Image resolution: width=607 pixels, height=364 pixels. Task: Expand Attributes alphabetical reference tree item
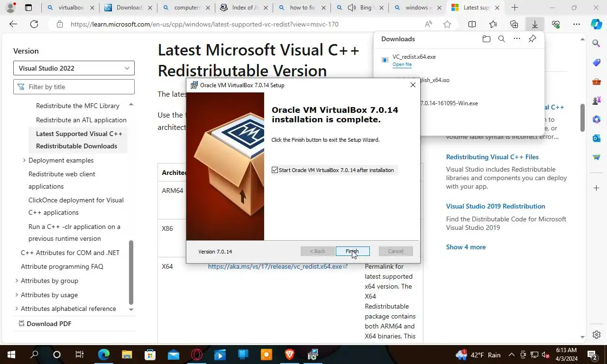(x=17, y=309)
